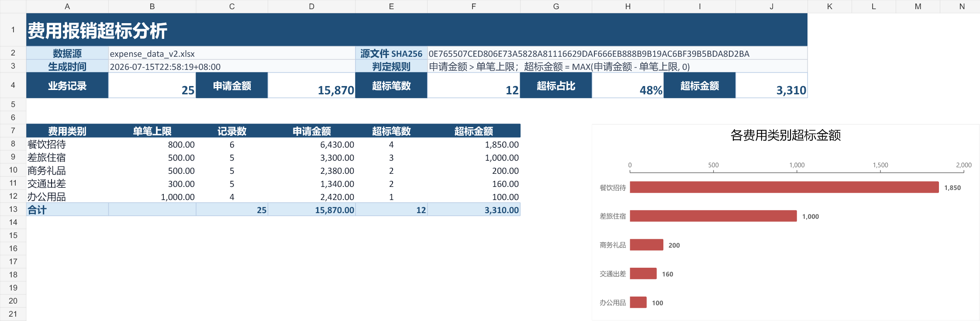Select total cell 15,870.00
The width and height of the screenshot is (980, 321).
(311, 210)
